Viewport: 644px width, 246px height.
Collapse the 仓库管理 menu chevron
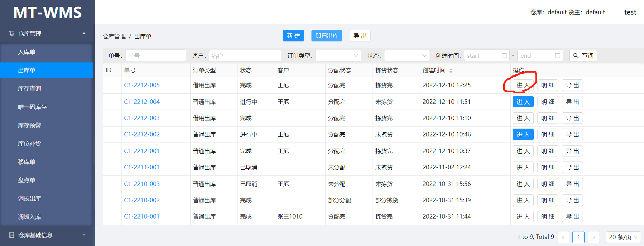(x=84, y=34)
